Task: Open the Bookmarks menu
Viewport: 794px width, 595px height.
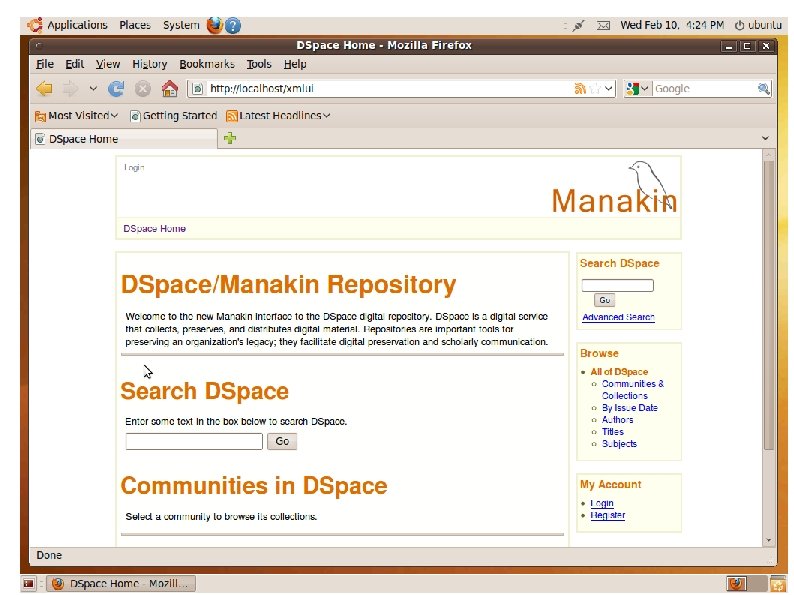Action: pyautogui.click(x=207, y=64)
